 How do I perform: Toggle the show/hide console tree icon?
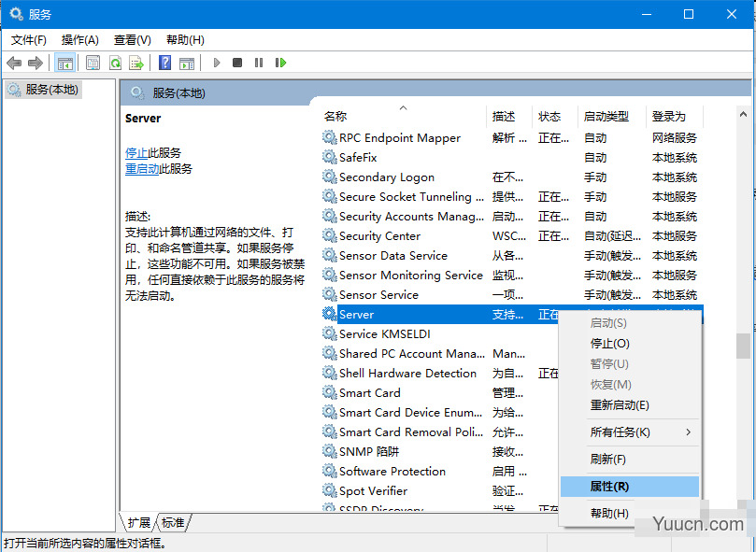[x=64, y=63]
